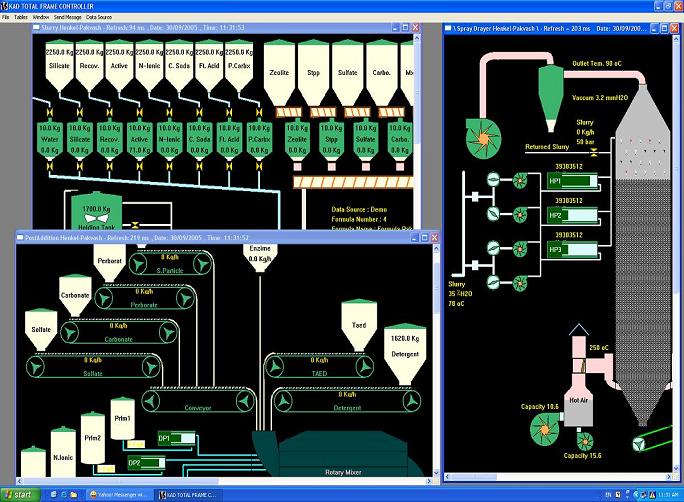Select the HP3 high pressure pump
Screen dimensions: 684x502
(574, 249)
